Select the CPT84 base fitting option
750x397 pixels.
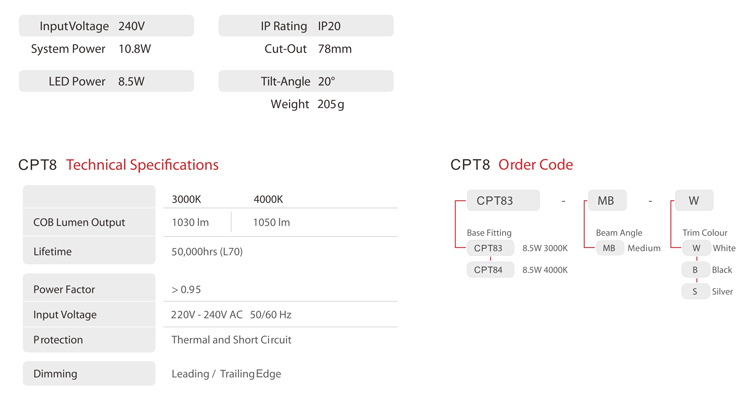tap(490, 270)
